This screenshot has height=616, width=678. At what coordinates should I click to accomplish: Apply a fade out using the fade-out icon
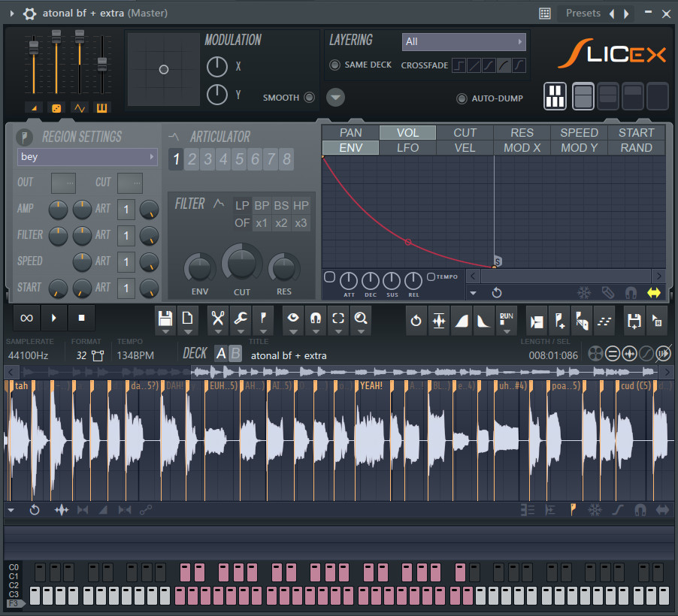[x=483, y=319]
